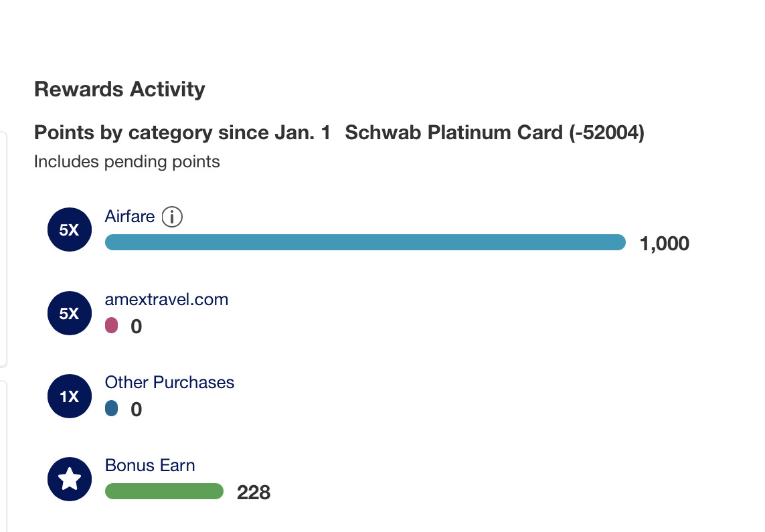Viewport: 765px width, 532px height.
Task: Click the Other Purchases zero points value
Action: tap(136, 409)
